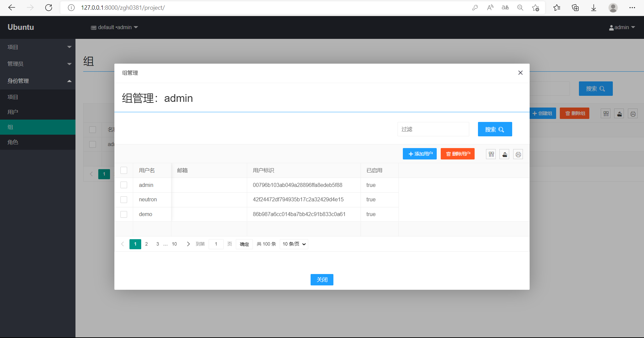Click the grid columns icon on the groups page
This screenshot has height=338, width=644.
click(605, 113)
